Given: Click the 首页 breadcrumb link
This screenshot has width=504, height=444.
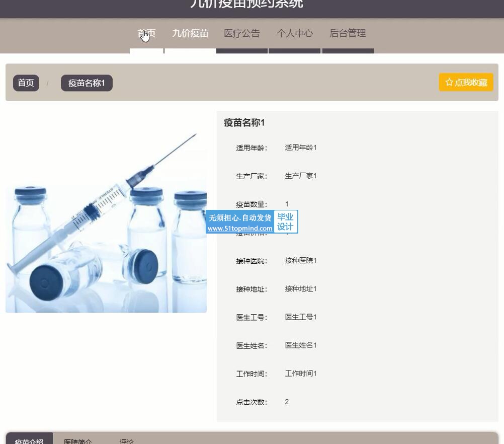Looking at the screenshot, I should coord(26,83).
